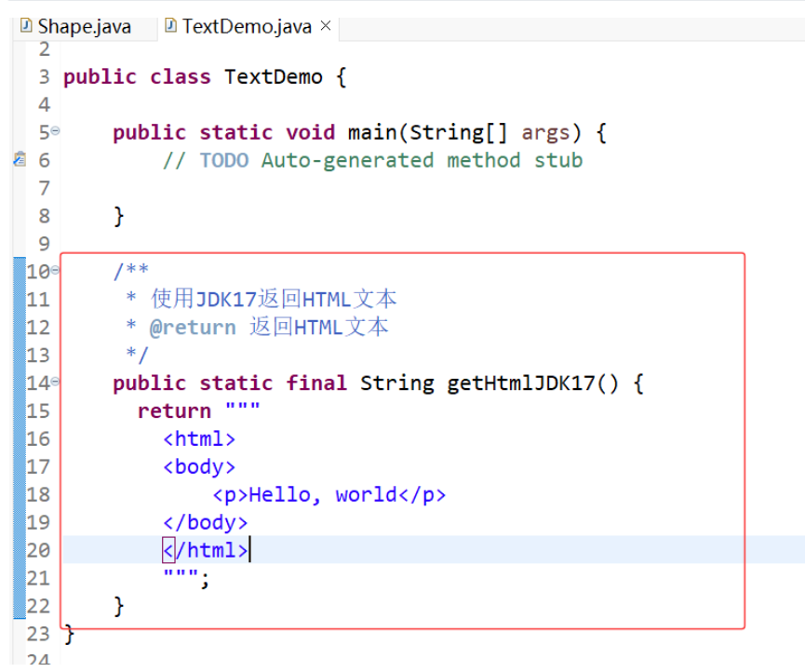Click the args parameter on line 5
This screenshot has width=805, height=672.
point(545,133)
